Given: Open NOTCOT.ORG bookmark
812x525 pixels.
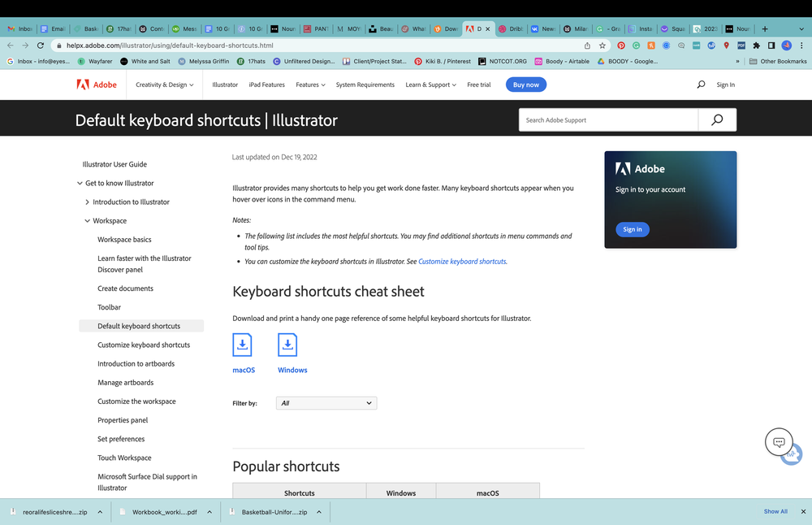Looking at the screenshot, I should point(503,61).
